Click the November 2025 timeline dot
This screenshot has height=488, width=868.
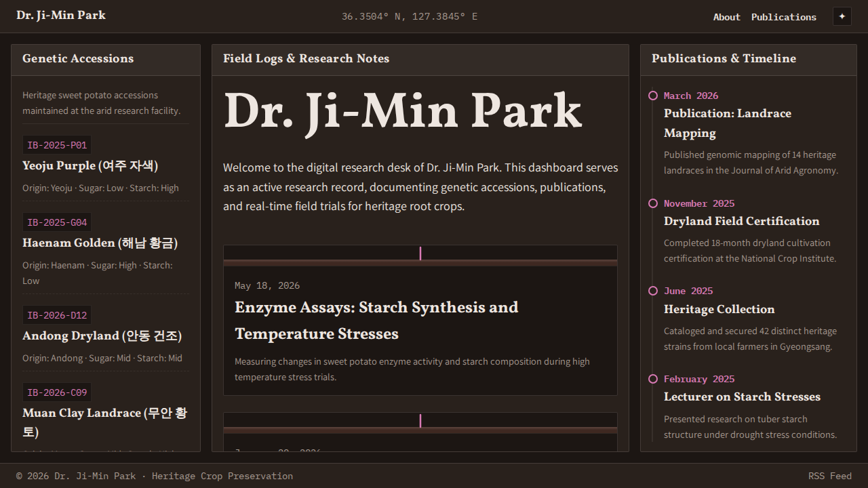click(x=653, y=203)
